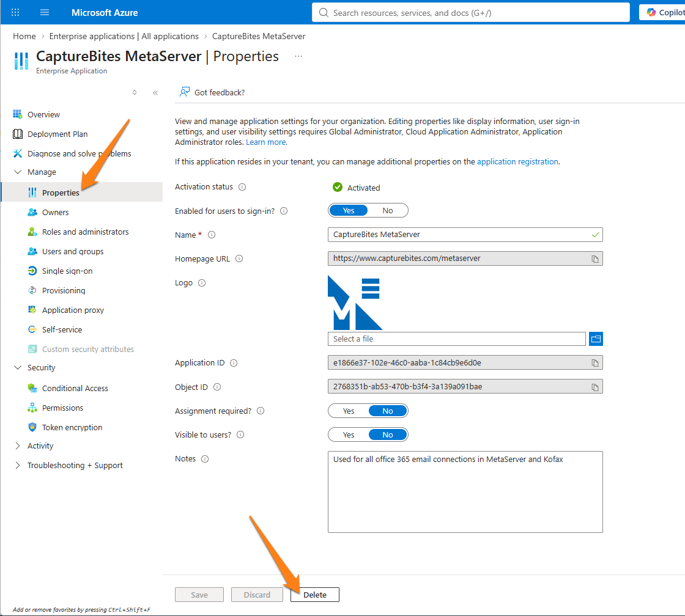Set Visible to users to No
Viewport: 685px width, 616px height.
pyautogui.click(x=388, y=435)
